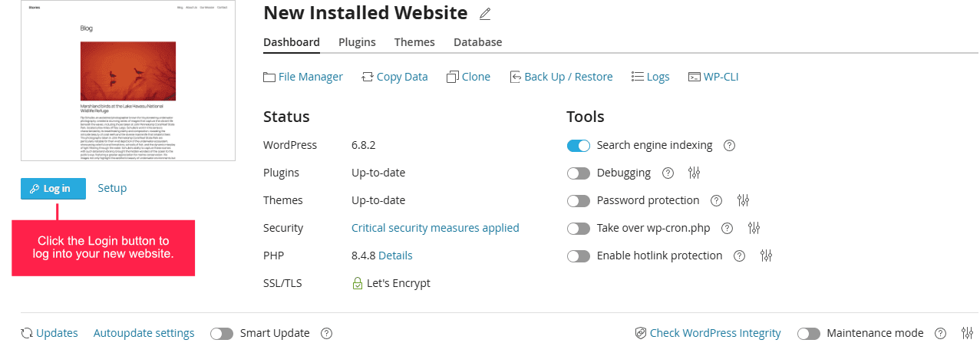Click the website preview thumbnail

[128, 81]
